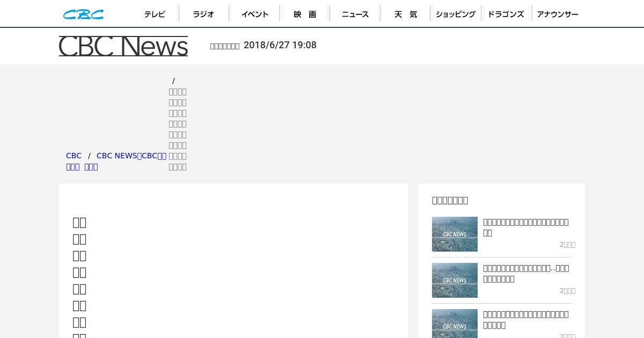Click the CBC logo in the header
The height and width of the screenshot is (338, 644).
pyautogui.click(x=84, y=14)
